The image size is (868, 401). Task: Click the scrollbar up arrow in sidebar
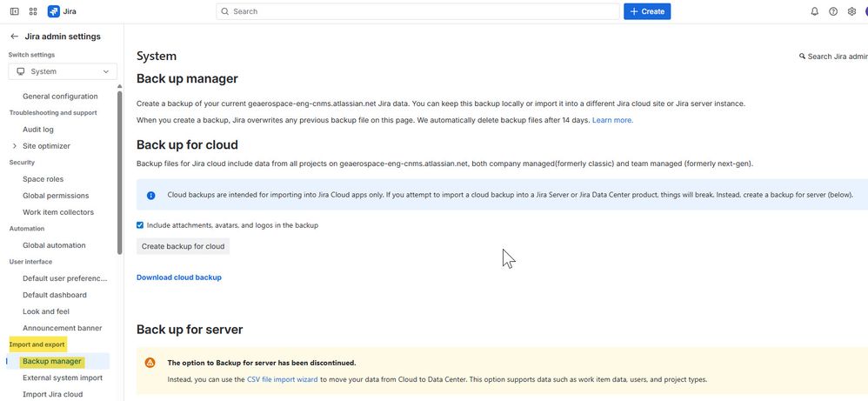pos(119,86)
